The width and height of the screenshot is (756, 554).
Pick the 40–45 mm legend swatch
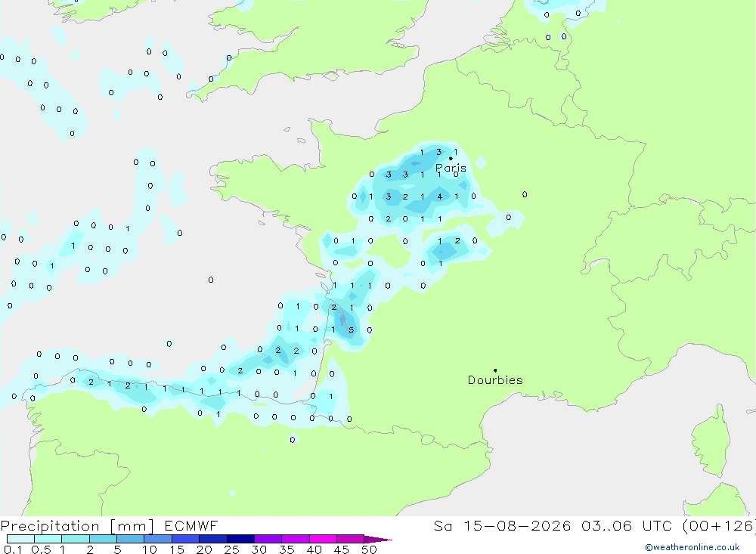click(323, 539)
